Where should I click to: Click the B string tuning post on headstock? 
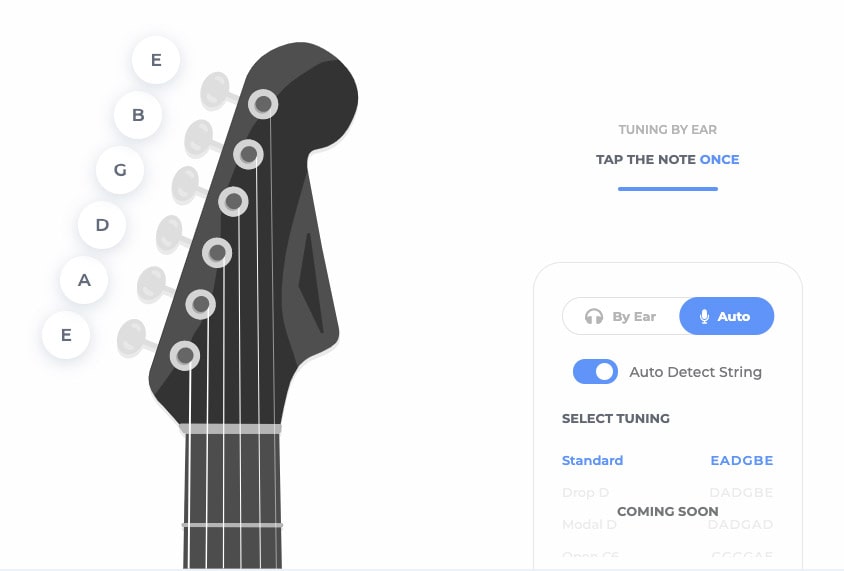pos(248,154)
